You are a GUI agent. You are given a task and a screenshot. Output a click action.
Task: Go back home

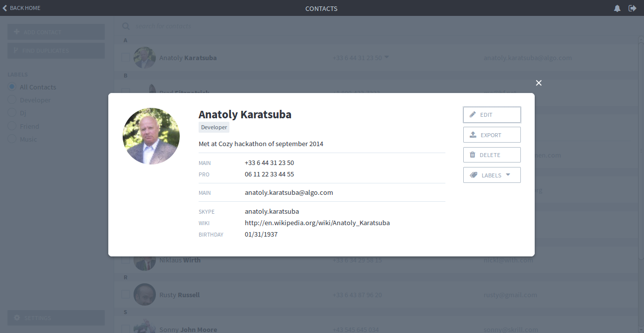pos(22,8)
